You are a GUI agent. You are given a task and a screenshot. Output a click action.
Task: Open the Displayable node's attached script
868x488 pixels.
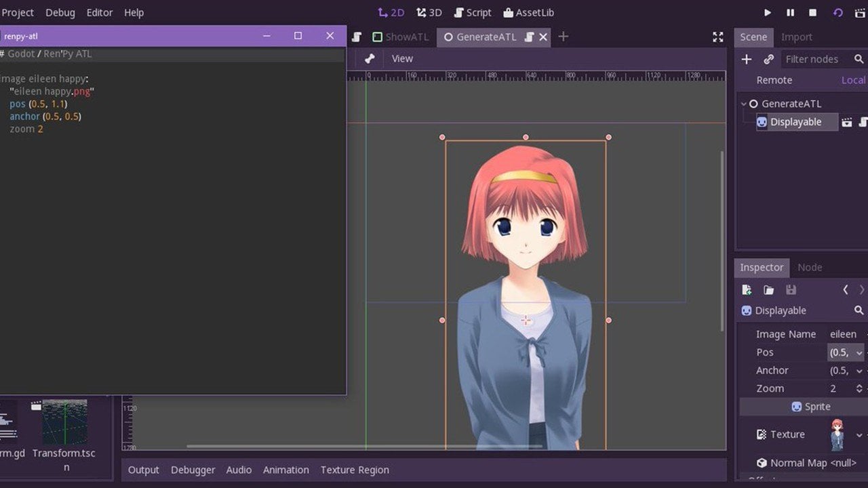click(863, 123)
